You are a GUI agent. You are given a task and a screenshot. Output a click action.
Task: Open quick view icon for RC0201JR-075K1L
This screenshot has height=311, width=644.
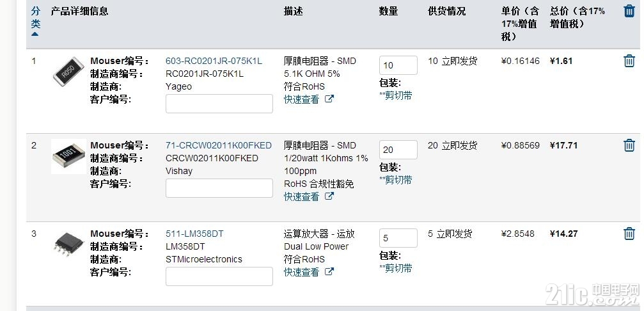tap(329, 99)
